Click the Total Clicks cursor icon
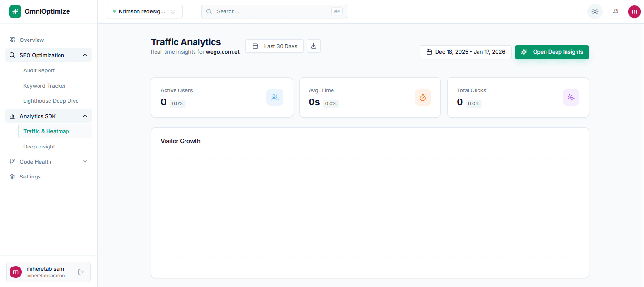Screen dimensions: 644x287 tap(571, 98)
